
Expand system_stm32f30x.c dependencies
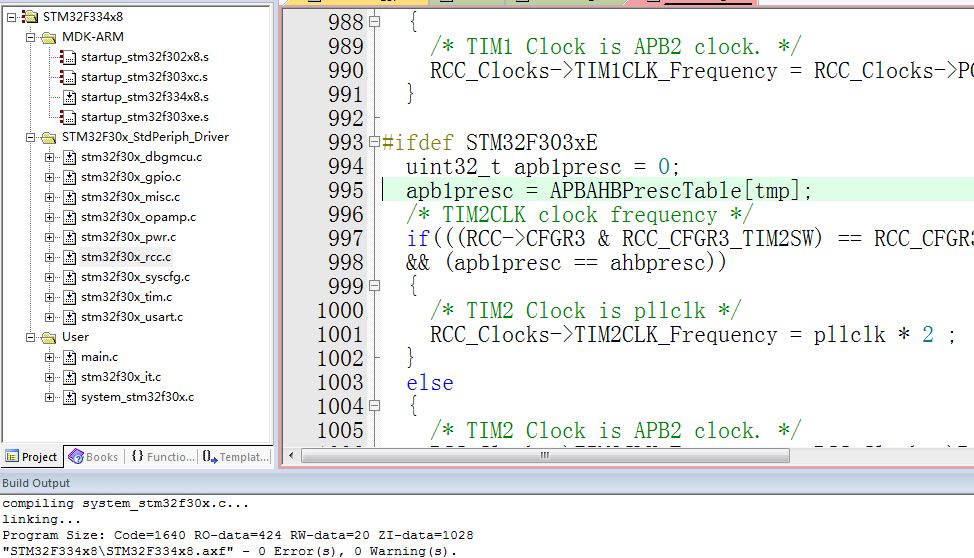[50, 397]
